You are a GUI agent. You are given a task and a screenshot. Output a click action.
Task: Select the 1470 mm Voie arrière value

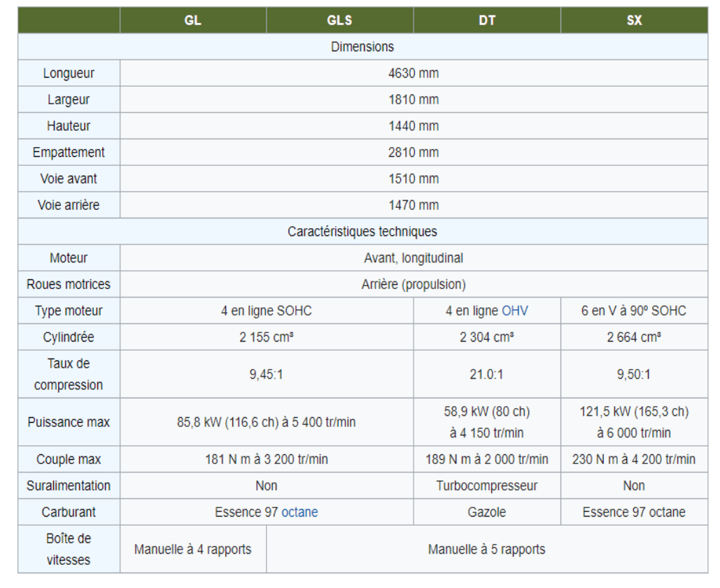pos(414,205)
